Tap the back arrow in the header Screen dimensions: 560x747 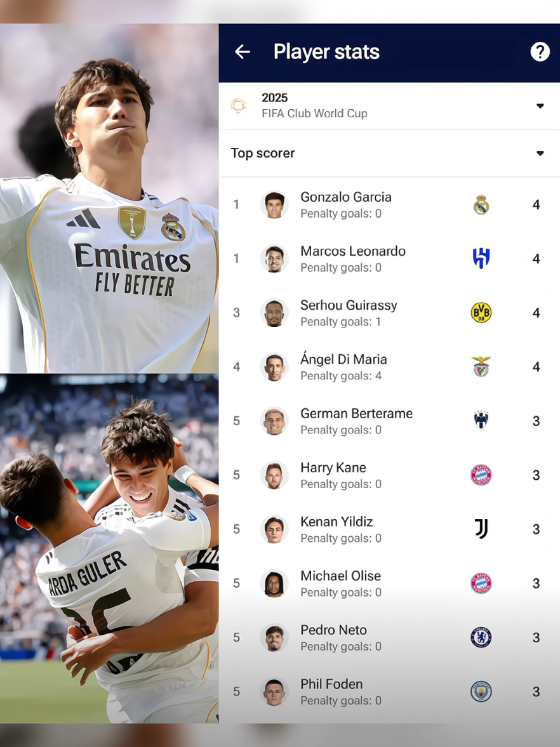(x=243, y=51)
